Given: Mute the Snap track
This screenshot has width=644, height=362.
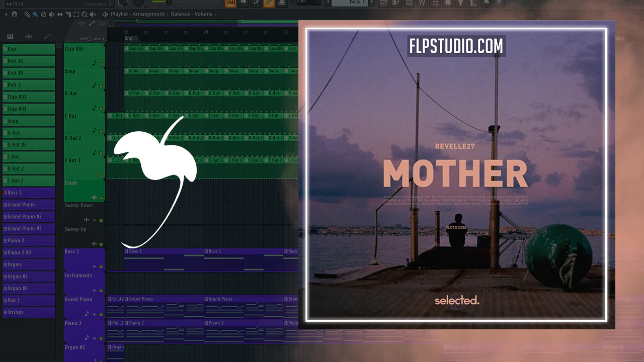Looking at the screenshot, I should click(101, 86).
